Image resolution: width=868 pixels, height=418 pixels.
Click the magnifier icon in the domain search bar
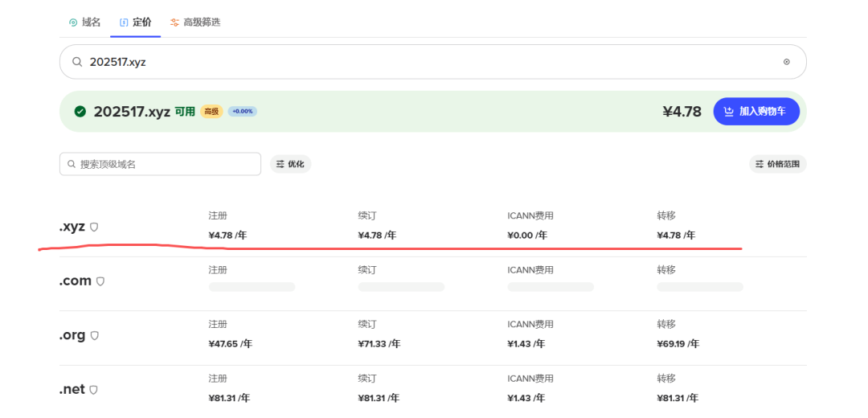click(x=78, y=62)
